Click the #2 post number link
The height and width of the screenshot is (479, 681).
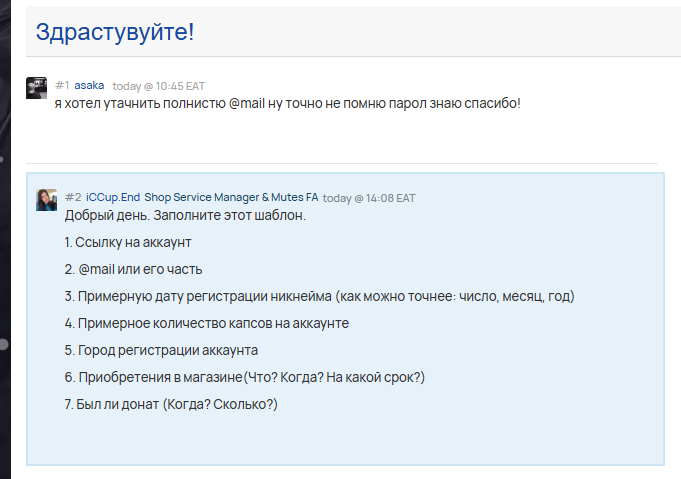[73, 198]
